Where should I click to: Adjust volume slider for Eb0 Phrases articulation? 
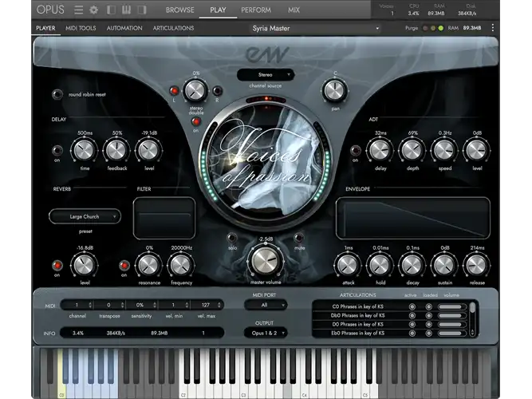[451, 334]
